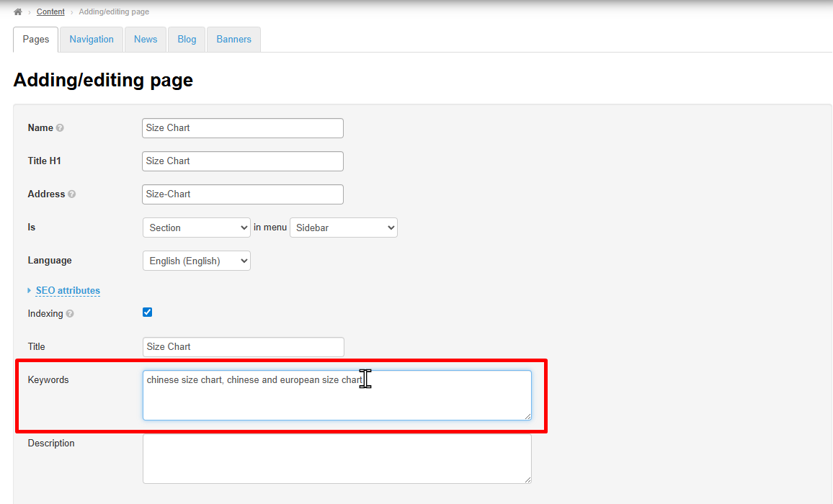Click help icon next to Indexing label
Screen dimensions: 833x504
click(x=70, y=314)
